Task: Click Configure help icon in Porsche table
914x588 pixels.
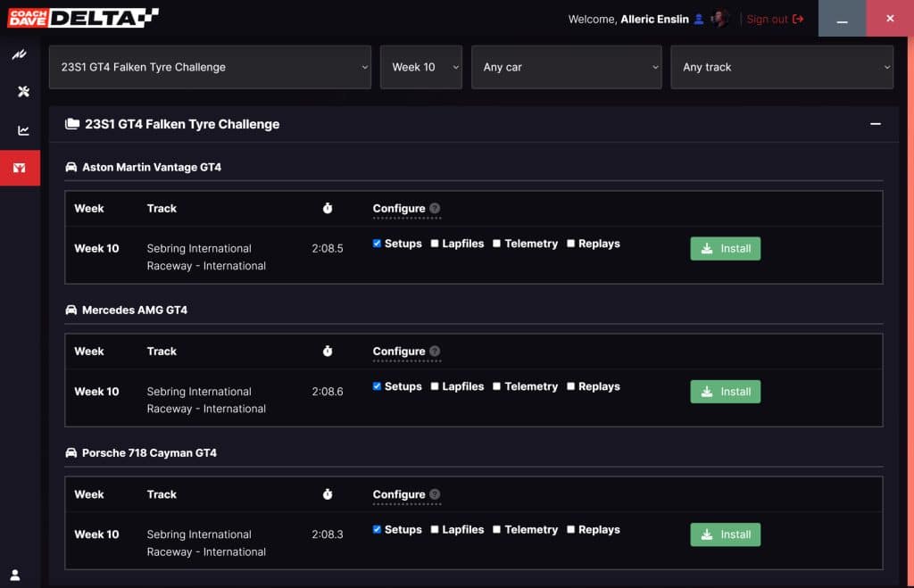Action: pyautogui.click(x=435, y=494)
